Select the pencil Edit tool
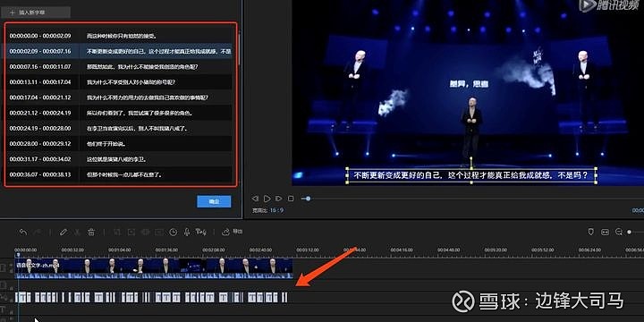Screen dimensions: 644x322 coord(64,232)
